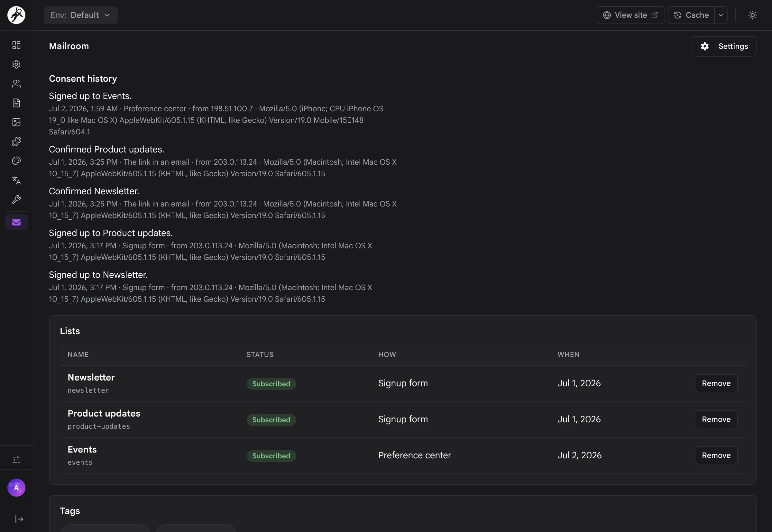Open the Env: Default environment dropdown
Image resolution: width=772 pixels, height=532 pixels.
(x=81, y=15)
